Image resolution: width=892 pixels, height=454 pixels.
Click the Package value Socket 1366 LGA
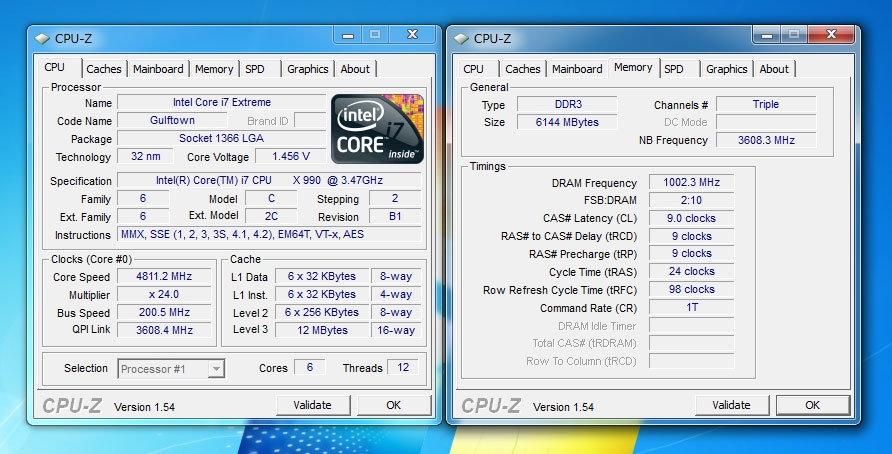pos(222,138)
